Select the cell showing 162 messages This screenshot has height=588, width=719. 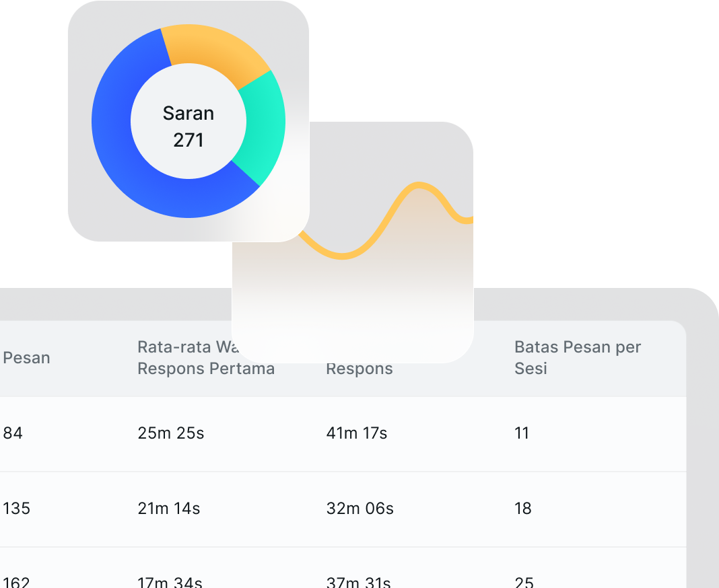pyautogui.click(x=17, y=582)
